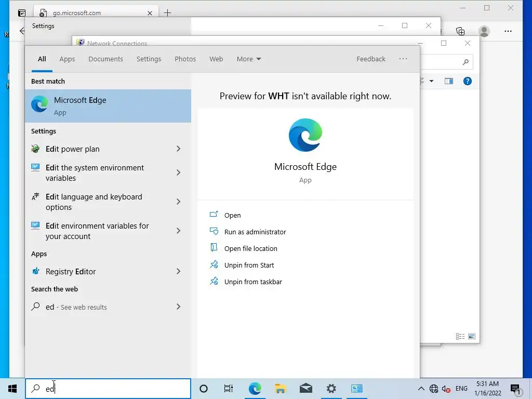Expand Edit language and keyboard options arrow

tap(179, 202)
